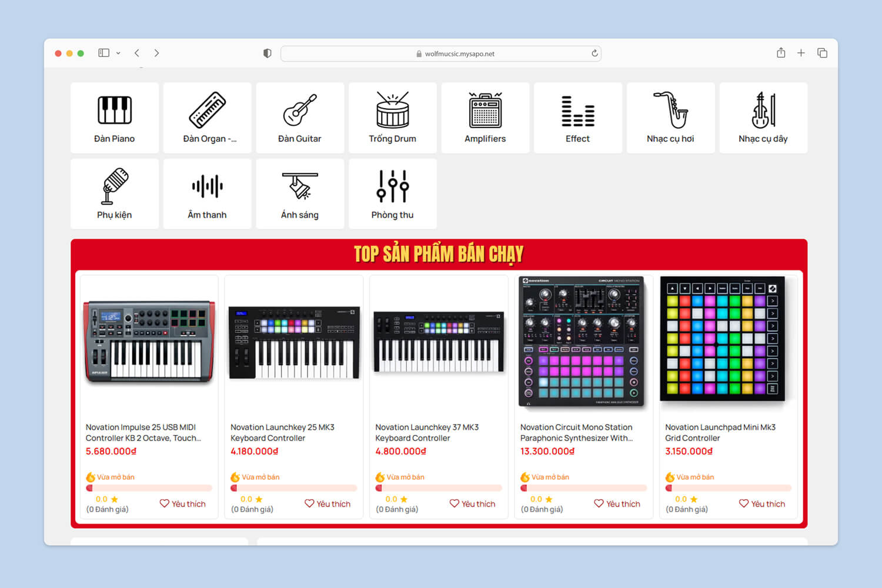Open the Đàn Piano category icon
The width and height of the screenshot is (882, 588).
point(115,110)
